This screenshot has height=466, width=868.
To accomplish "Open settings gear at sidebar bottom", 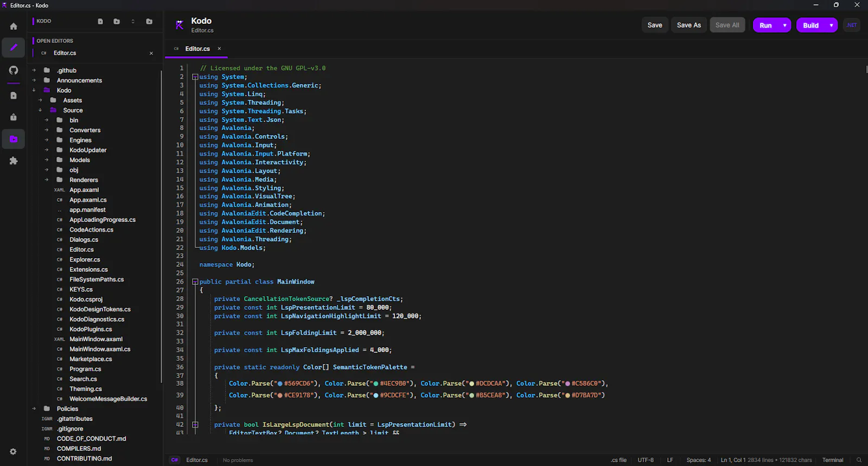I will click(x=14, y=451).
